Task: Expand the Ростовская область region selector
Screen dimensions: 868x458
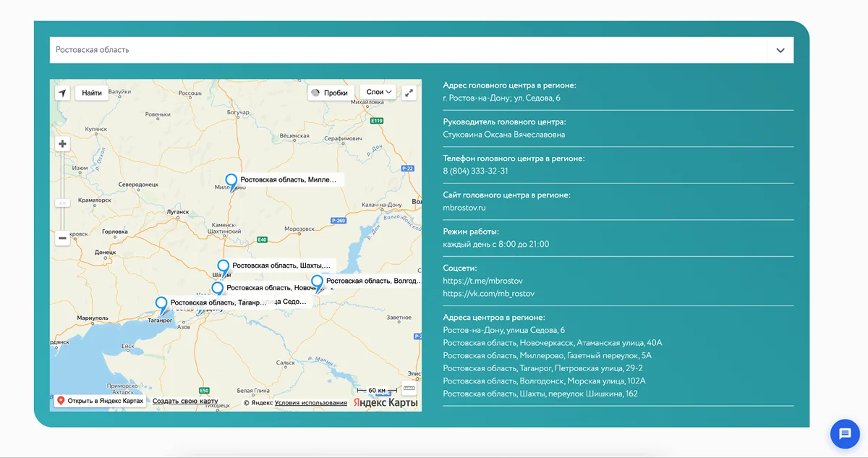Action: pos(422,50)
